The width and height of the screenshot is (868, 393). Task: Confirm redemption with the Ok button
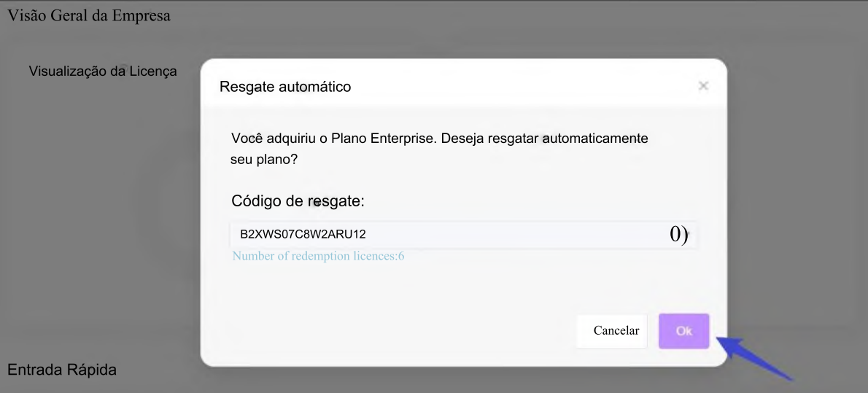[x=683, y=331]
